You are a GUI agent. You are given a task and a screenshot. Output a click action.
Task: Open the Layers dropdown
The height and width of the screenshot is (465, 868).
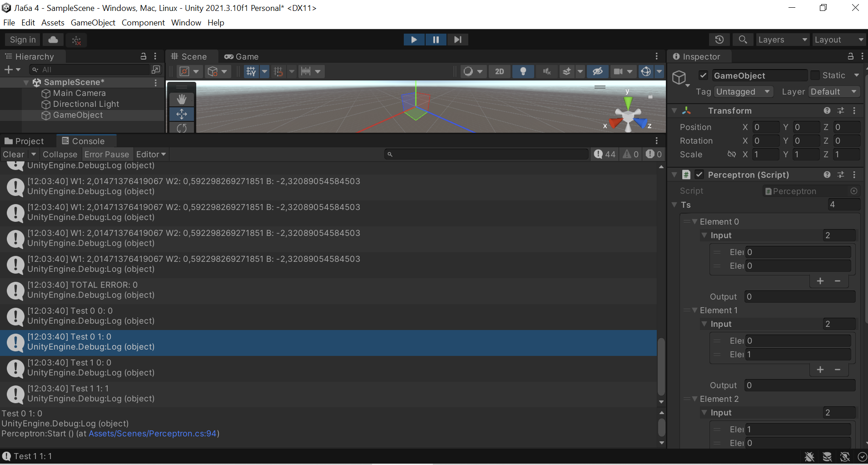tap(782, 40)
